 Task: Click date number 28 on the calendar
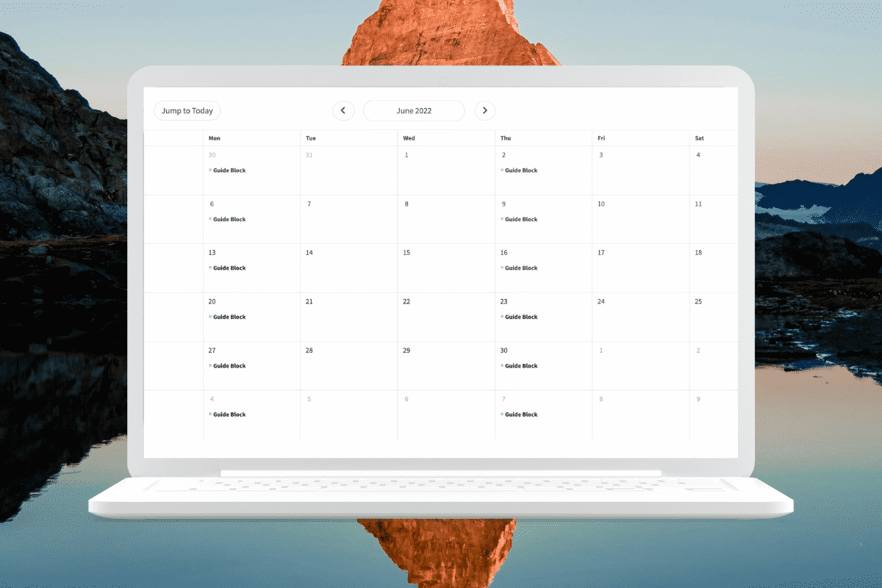pos(309,351)
